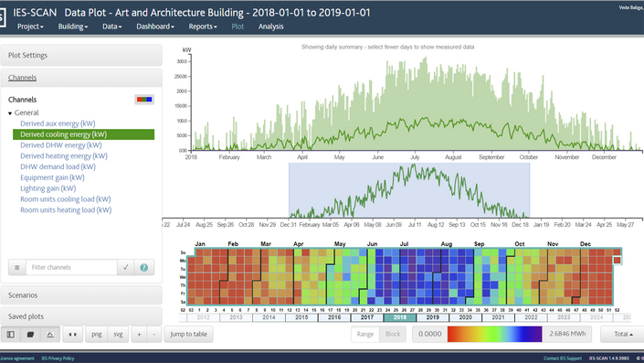Open the IES Privacy Policy link

[58, 358]
